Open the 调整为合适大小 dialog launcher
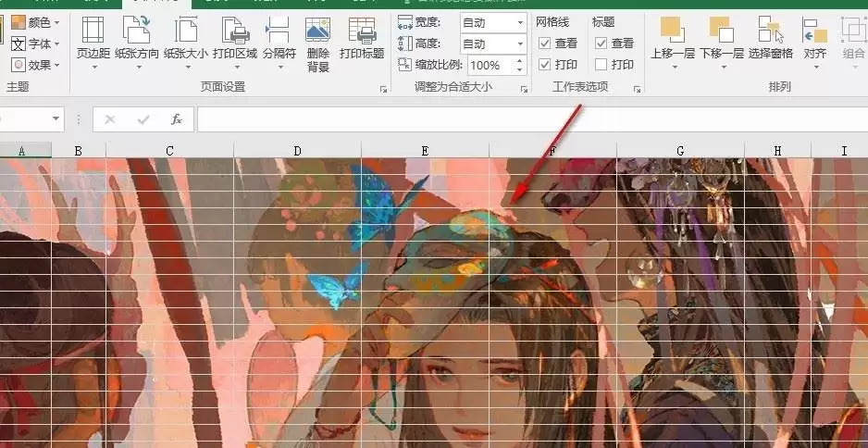Viewport: 868px width, 448px height. tap(524, 89)
